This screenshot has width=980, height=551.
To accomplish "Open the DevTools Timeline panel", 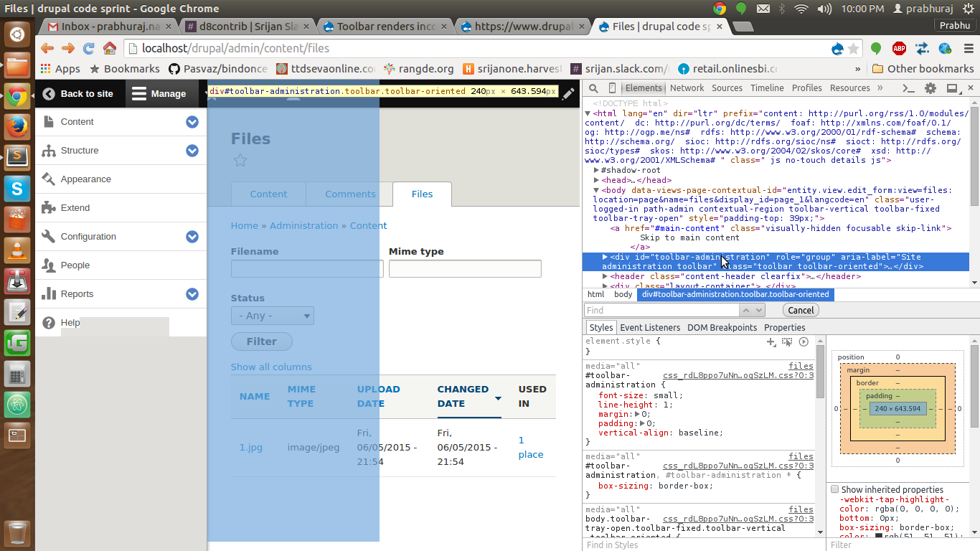I will click(767, 88).
